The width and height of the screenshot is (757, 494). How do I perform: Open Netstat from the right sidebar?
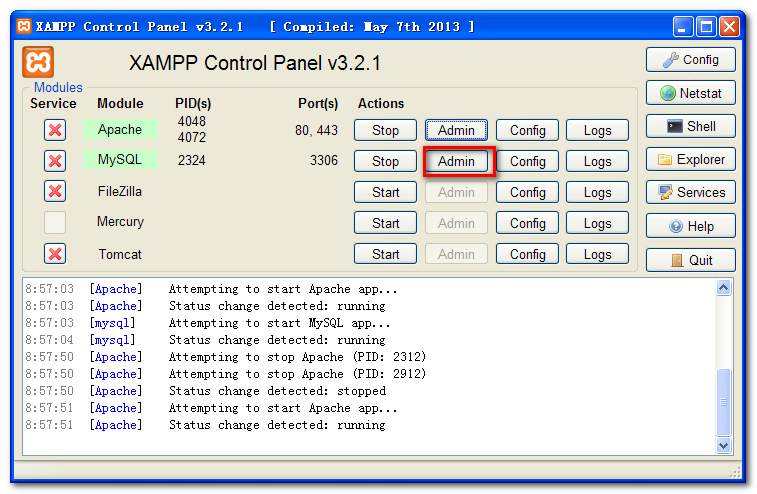(690, 93)
